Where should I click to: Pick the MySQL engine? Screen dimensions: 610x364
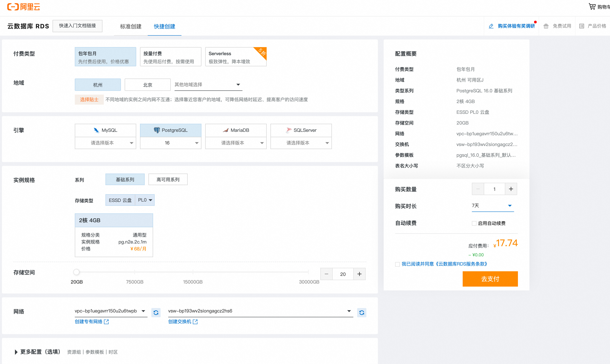click(x=105, y=130)
